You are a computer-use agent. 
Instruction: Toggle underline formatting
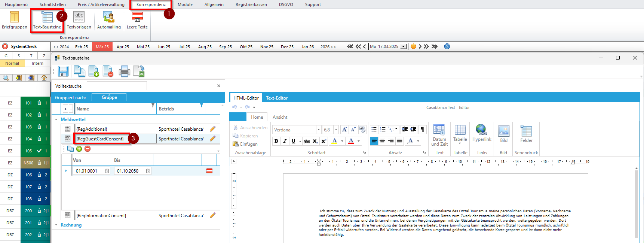tap(294, 141)
